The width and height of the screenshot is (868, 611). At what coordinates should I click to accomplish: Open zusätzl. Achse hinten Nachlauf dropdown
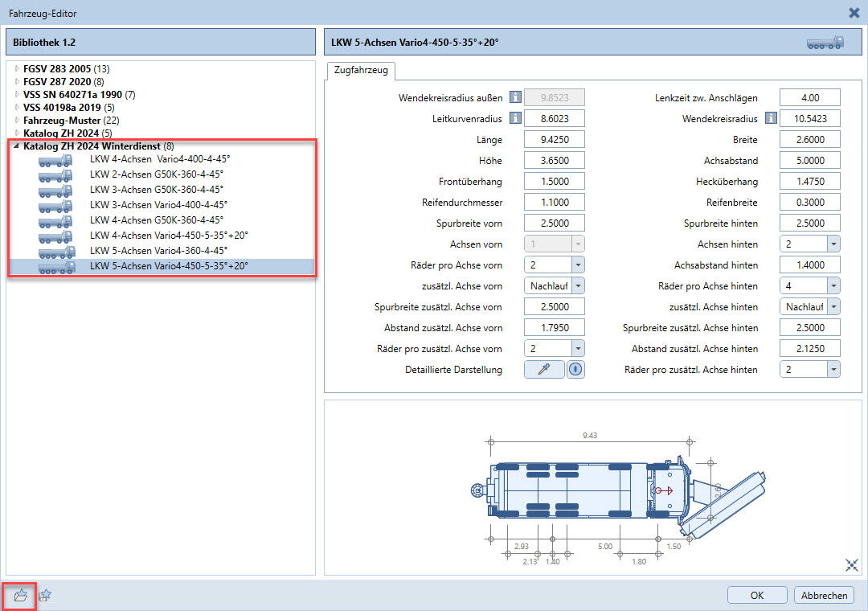(x=833, y=307)
